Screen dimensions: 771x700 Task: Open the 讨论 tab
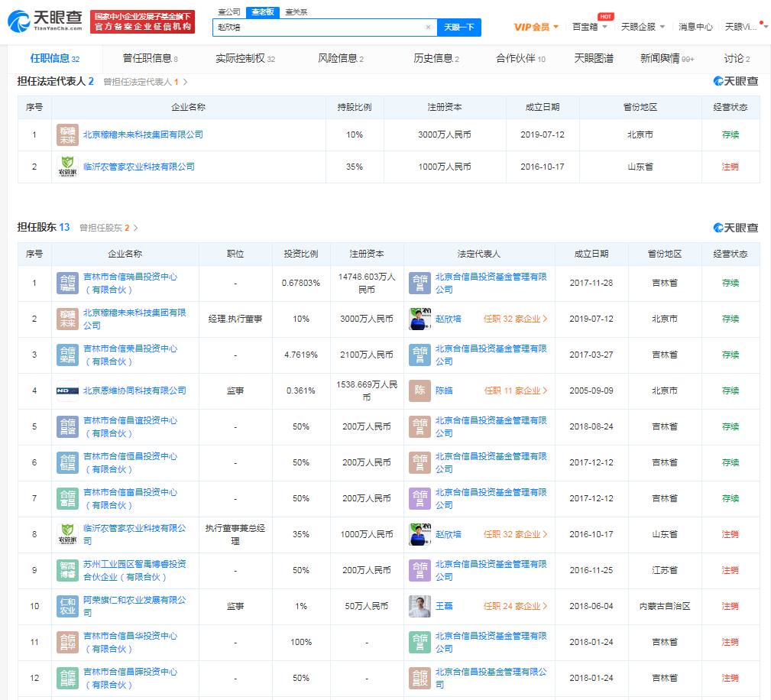point(737,59)
